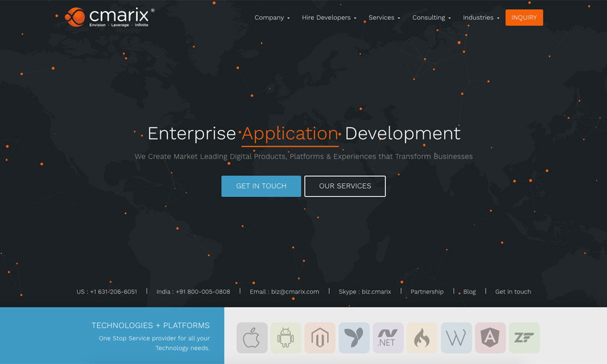The image size is (607, 364).
Task: Open the Industries menu
Action: 481,18
